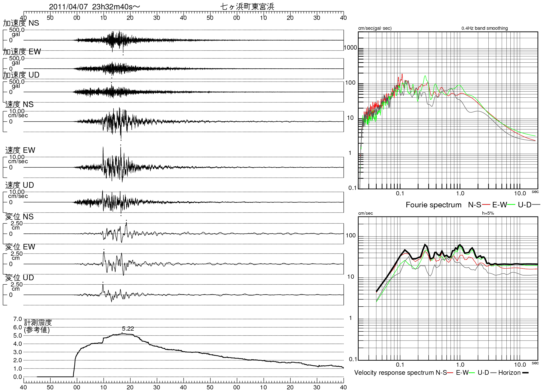
Task: Click the h=5% damping label
Action: (x=488, y=213)
